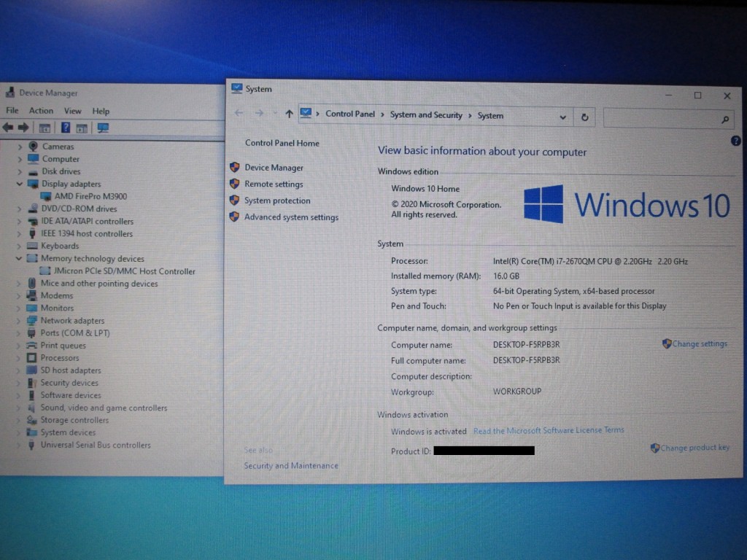
Task: Click the Processors category icon
Action: [x=31, y=357]
